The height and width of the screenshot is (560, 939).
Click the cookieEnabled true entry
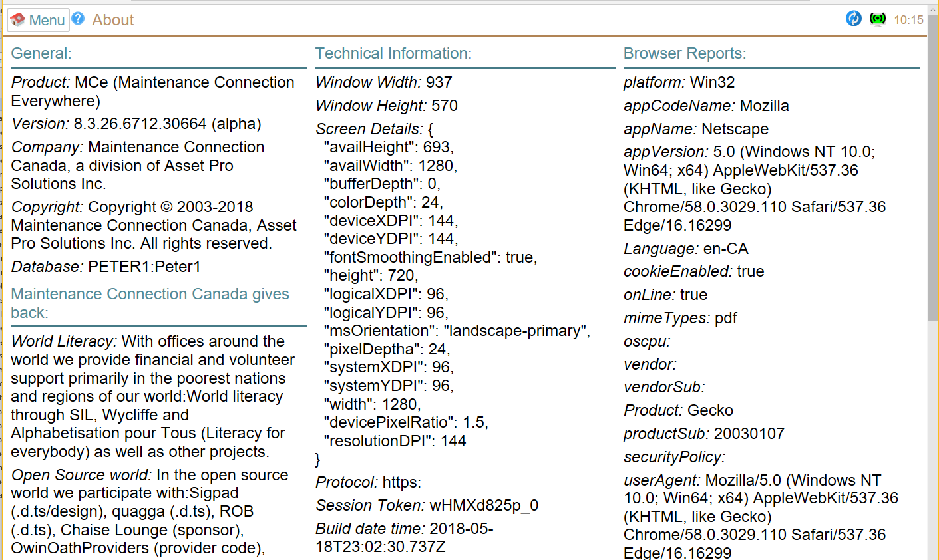point(694,271)
